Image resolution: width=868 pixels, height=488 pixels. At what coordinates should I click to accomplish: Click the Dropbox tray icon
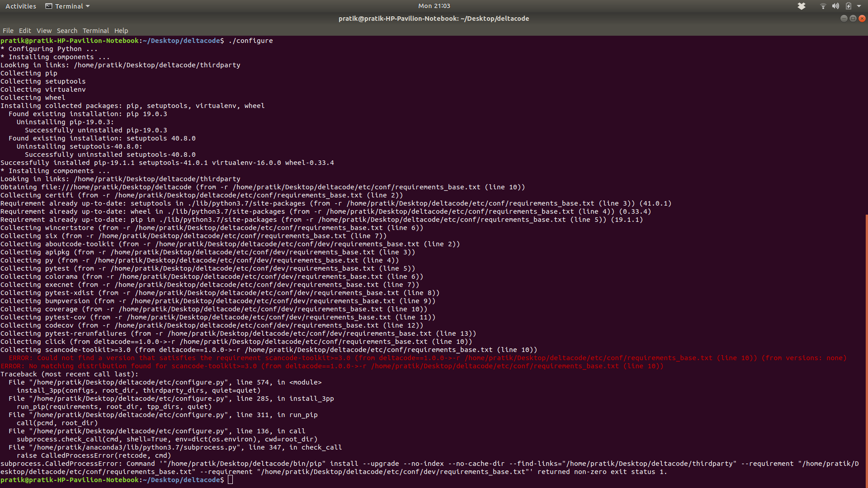pos(802,6)
